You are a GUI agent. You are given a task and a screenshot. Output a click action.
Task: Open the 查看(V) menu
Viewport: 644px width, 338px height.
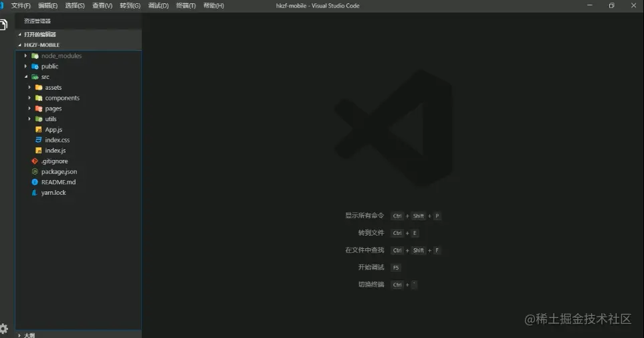coord(102,6)
